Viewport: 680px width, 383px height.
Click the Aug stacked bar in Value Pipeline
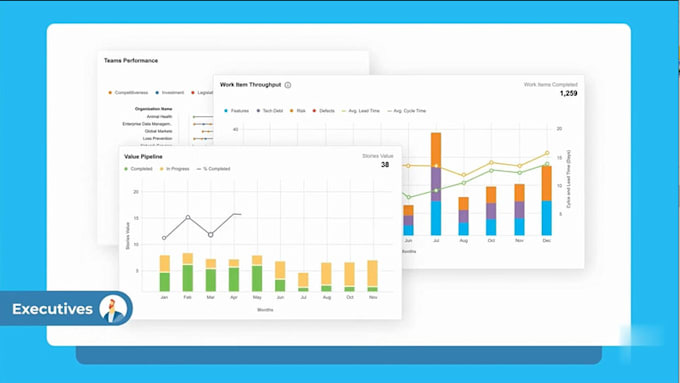click(x=326, y=277)
